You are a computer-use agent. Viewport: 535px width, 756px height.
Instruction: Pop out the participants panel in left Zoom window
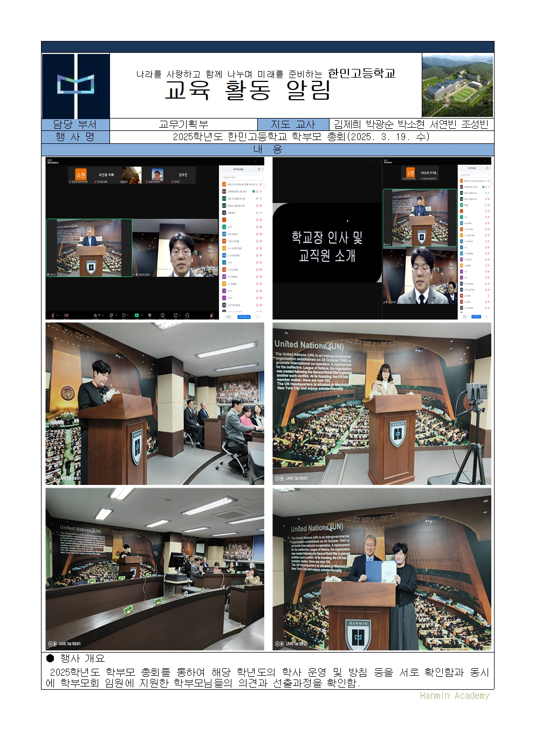[x=259, y=169]
